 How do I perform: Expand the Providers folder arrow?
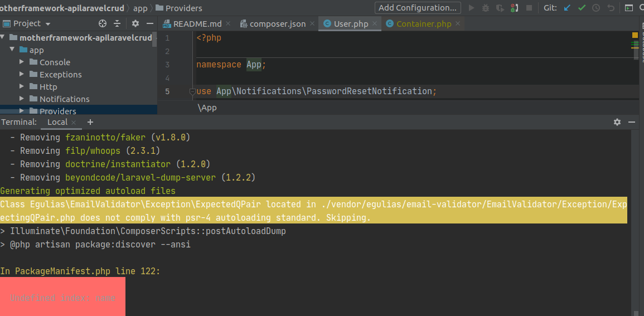22,111
